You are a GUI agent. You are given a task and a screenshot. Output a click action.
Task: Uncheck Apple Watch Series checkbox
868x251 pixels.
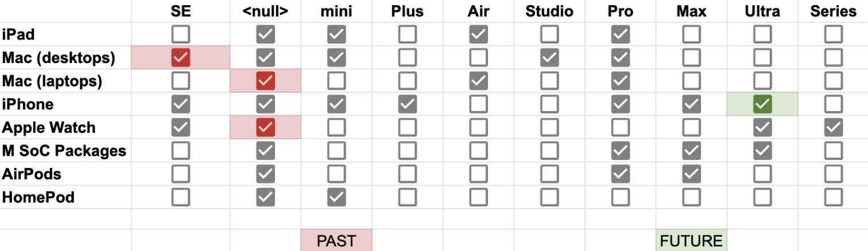(833, 128)
